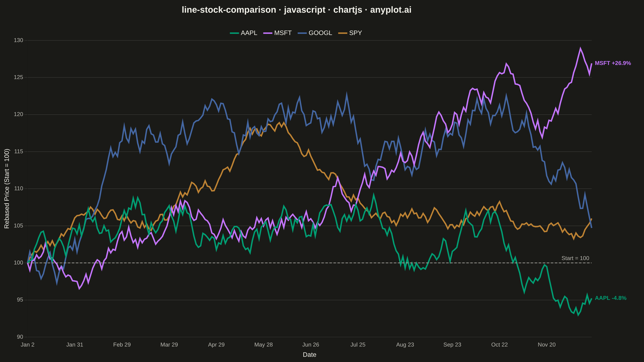Click the blue GOOGL legend color swatch
644x362 pixels.
coord(302,33)
